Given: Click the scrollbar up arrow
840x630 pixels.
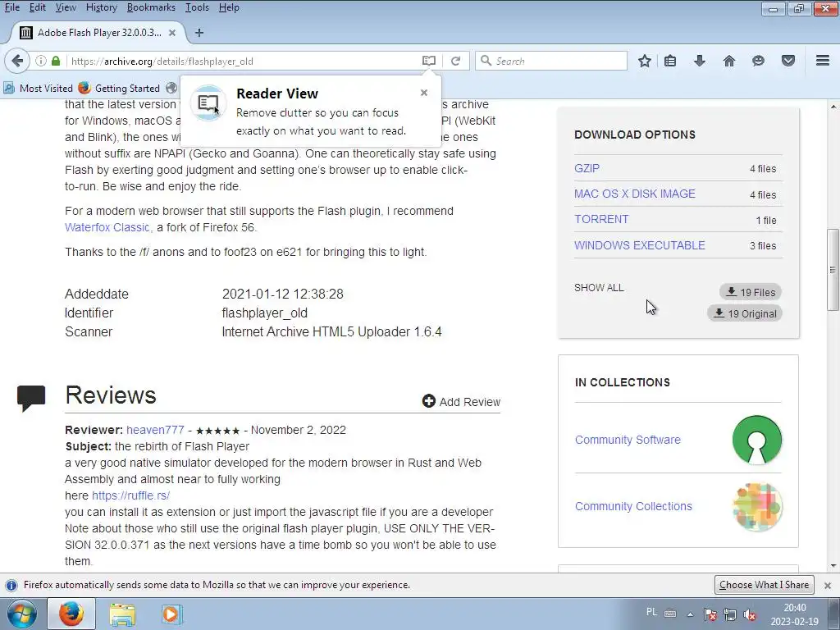Looking at the screenshot, I should pos(833,107).
